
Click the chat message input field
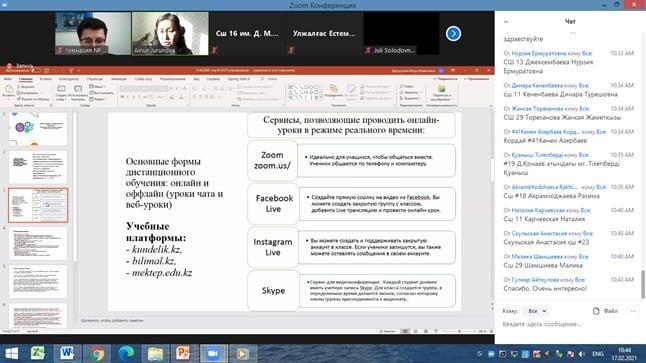(569, 324)
